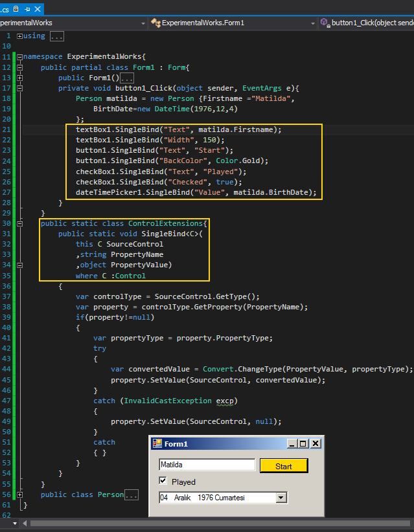Expand the collapsed Person class block
The image size is (414, 532).
[x=20, y=494]
